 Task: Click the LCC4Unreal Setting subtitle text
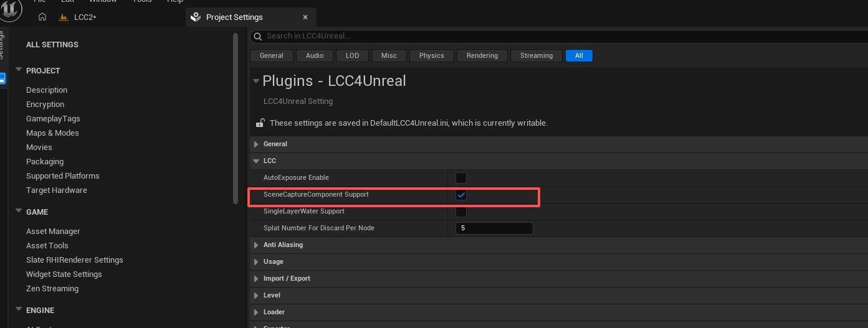(298, 101)
